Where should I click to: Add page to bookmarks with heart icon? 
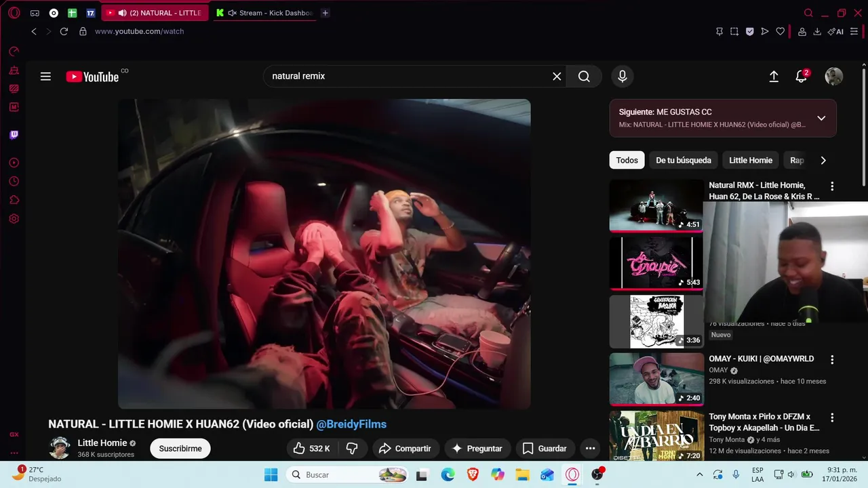[x=781, y=31]
